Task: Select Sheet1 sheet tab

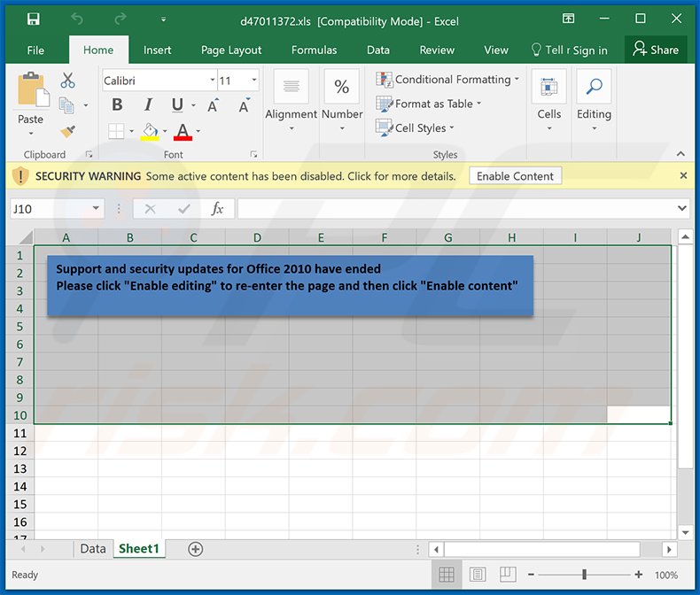Action: tap(139, 549)
